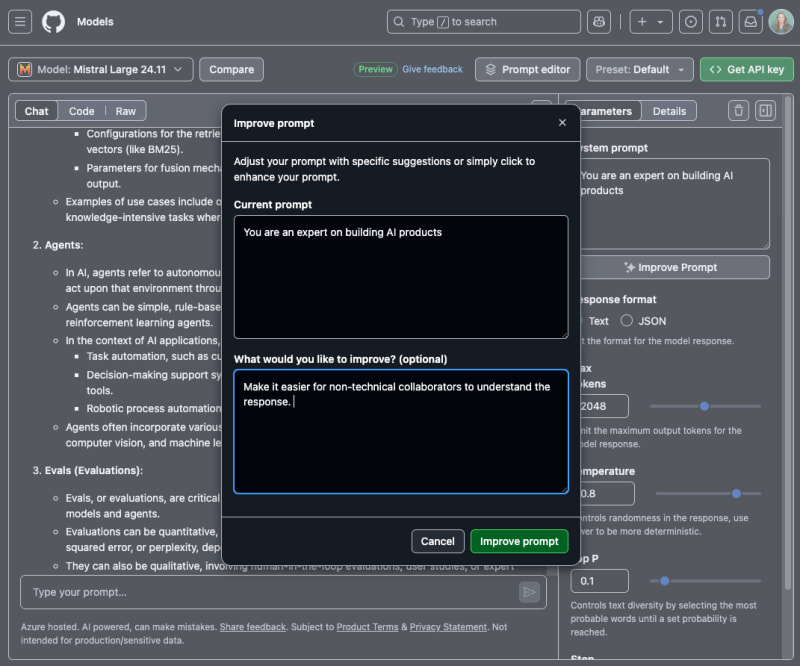Click the GitHub logo icon
800x666 pixels.
53,22
